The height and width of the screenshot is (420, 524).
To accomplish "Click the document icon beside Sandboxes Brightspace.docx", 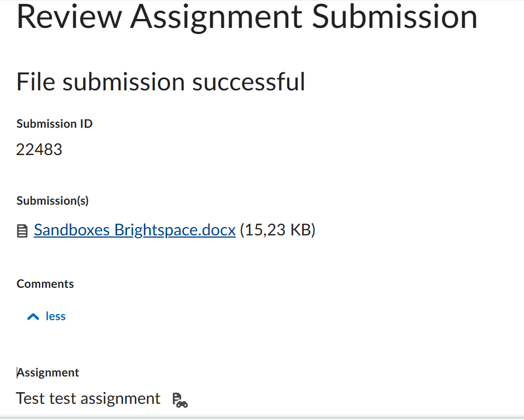I will click(22, 231).
